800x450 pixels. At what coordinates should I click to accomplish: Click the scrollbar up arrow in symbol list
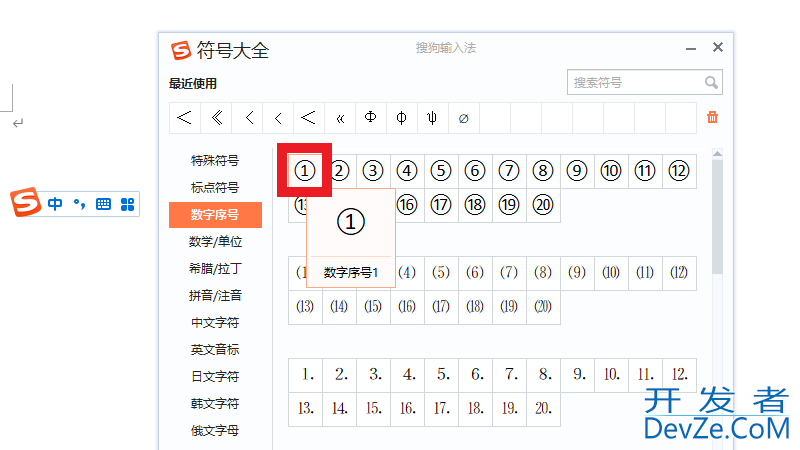point(717,154)
